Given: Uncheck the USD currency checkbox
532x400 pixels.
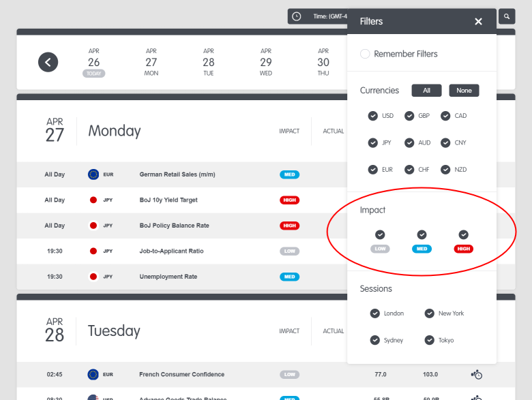Looking at the screenshot, I should coord(373,116).
